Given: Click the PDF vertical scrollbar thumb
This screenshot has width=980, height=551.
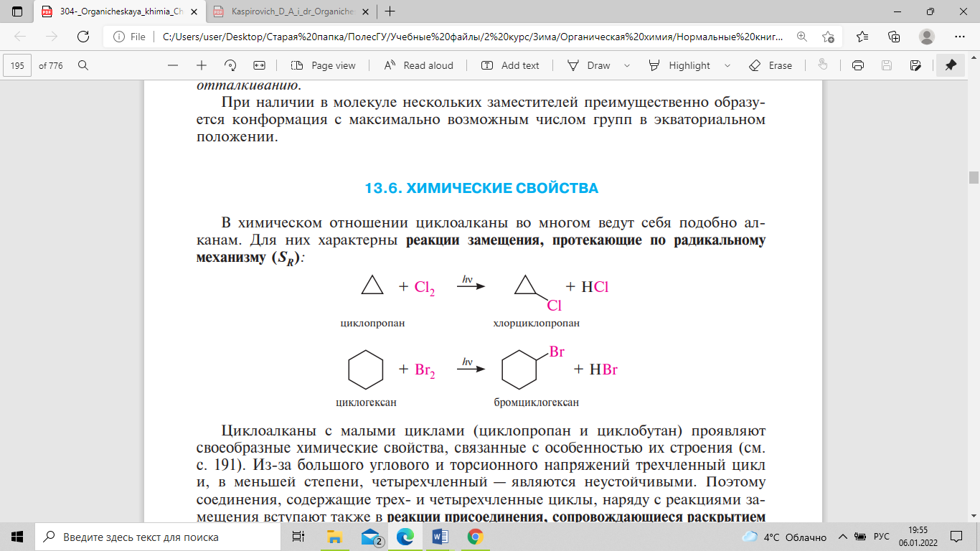Looking at the screenshot, I should (974, 178).
